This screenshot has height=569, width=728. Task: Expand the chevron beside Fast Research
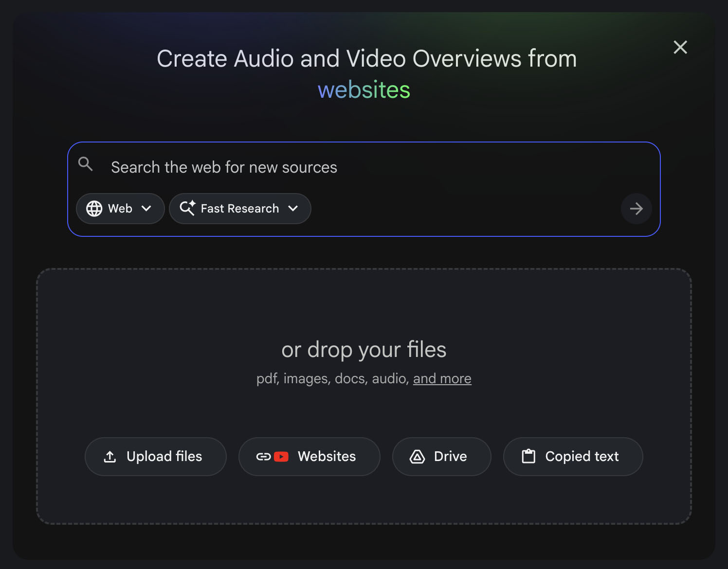click(x=293, y=209)
